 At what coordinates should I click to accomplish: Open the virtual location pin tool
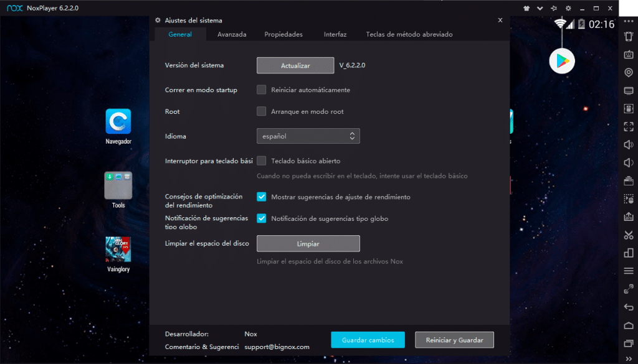[628, 73]
